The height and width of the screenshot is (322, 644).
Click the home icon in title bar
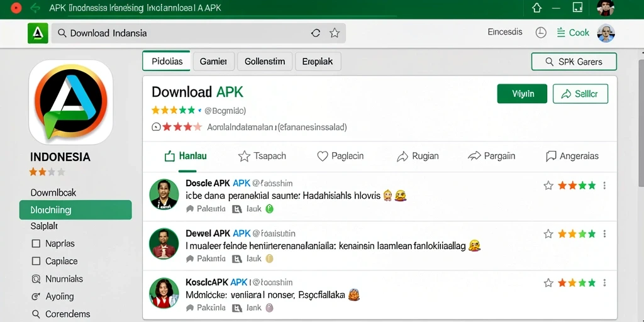point(537,8)
